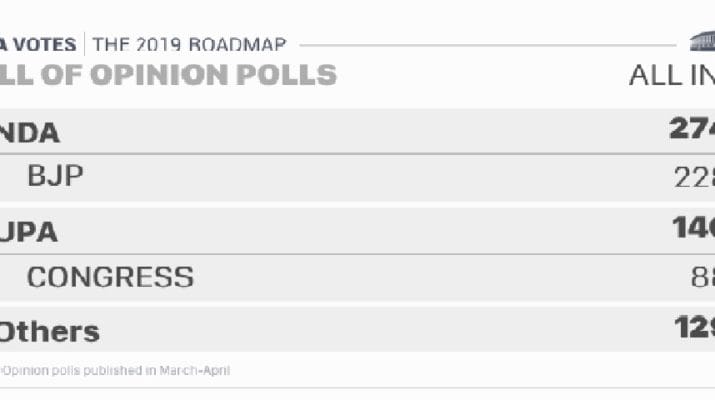Click the NDA seat count 274
The height and width of the screenshot is (400, 715).
[692, 128]
